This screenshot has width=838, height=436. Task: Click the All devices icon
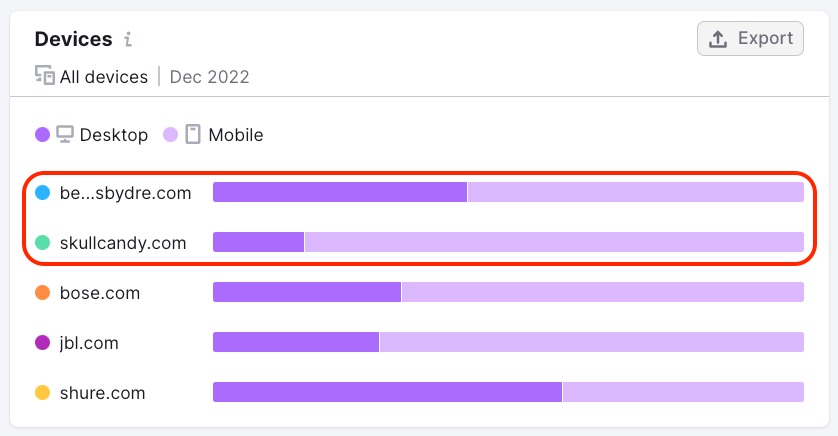point(45,75)
